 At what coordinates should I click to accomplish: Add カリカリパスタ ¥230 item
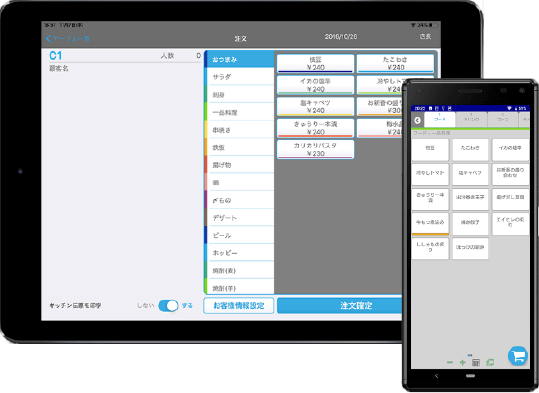point(315,150)
